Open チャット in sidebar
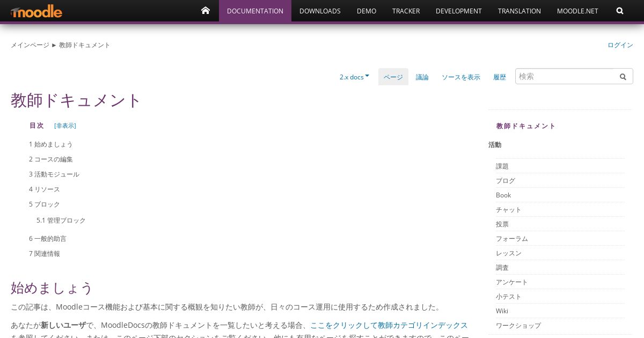The height and width of the screenshot is (338, 644). [x=509, y=210]
